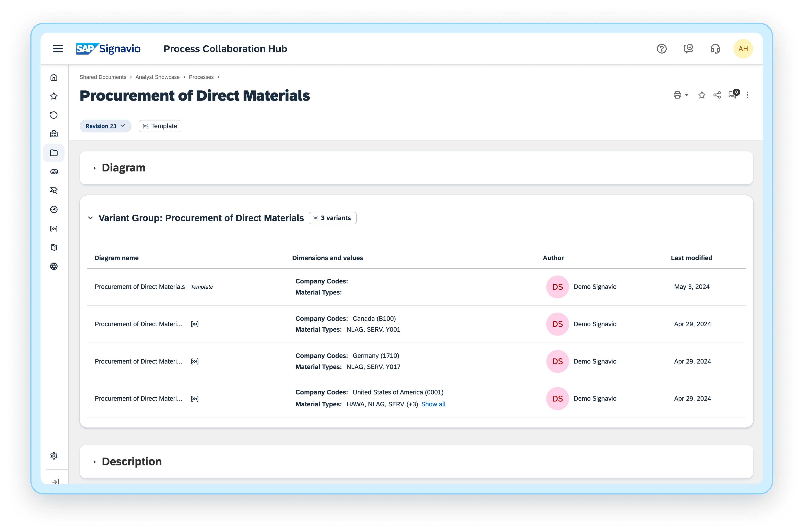Open the dashboard gauge icon in sidebar
Viewport: 803px width, 532px height.
click(x=54, y=209)
